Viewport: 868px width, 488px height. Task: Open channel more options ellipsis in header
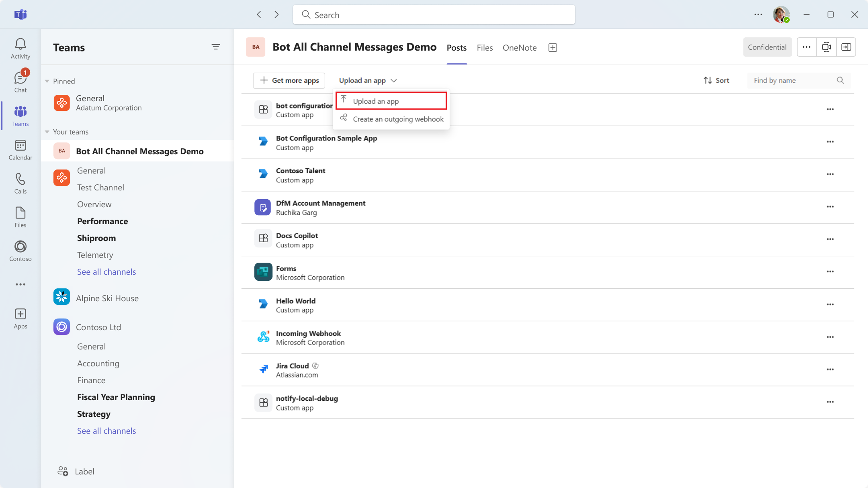807,47
